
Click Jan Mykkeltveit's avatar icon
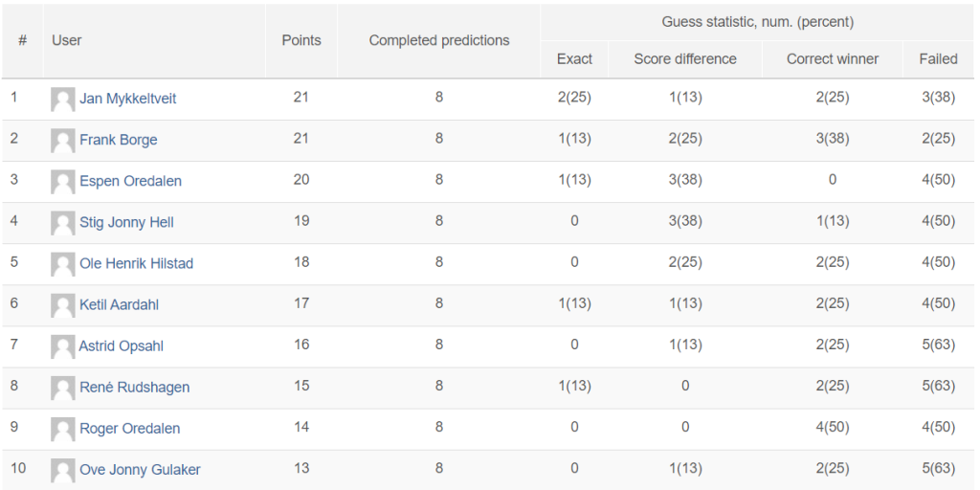coord(62,100)
